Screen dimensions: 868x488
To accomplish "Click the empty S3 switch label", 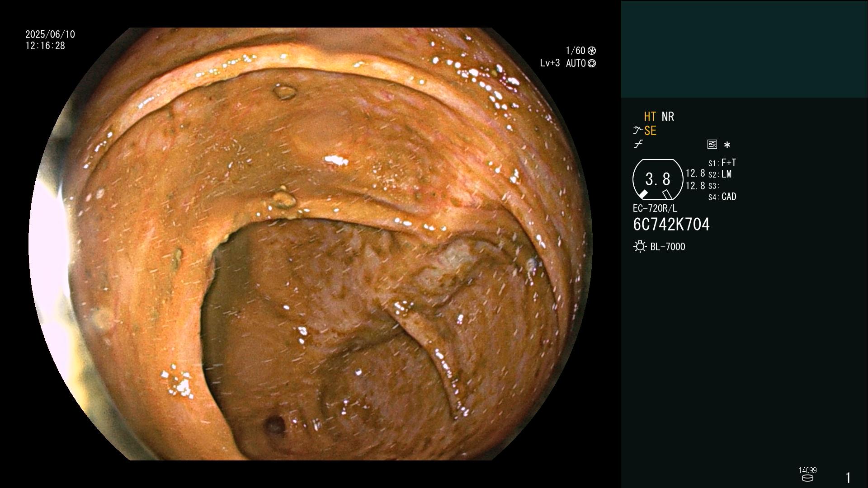I will 713,186.
